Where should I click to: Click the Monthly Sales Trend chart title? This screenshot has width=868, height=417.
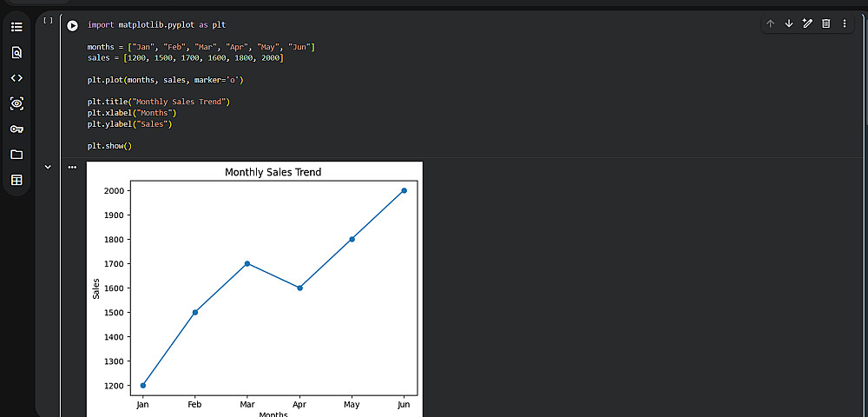273,172
